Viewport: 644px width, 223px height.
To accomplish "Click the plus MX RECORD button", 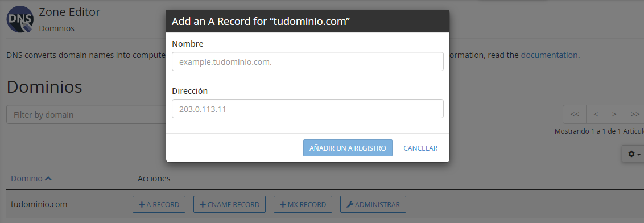I will click(303, 204).
